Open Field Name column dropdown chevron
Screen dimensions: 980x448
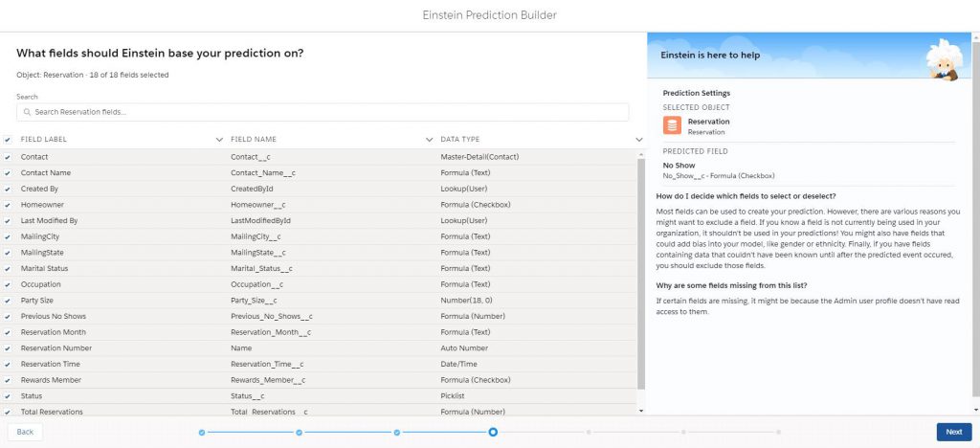pyautogui.click(x=429, y=140)
